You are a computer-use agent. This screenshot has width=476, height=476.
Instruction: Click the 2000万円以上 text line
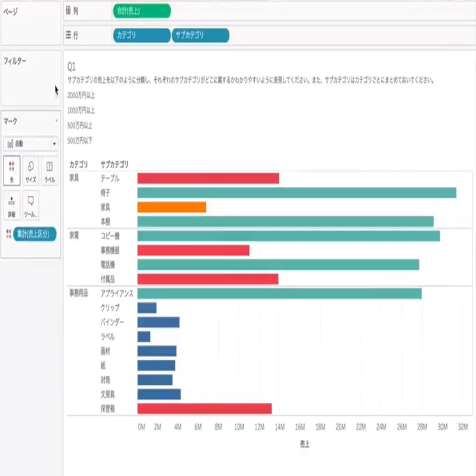(x=81, y=95)
